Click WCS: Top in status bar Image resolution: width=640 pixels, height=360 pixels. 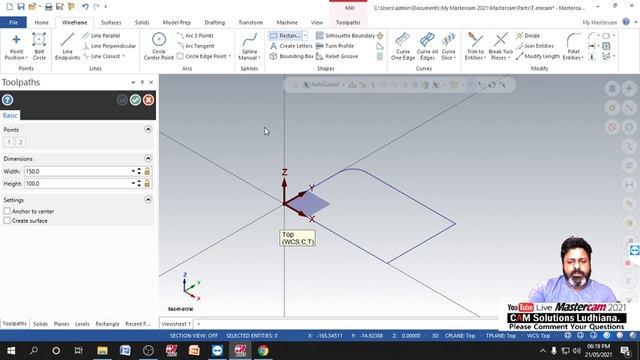pyautogui.click(x=538, y=336)
